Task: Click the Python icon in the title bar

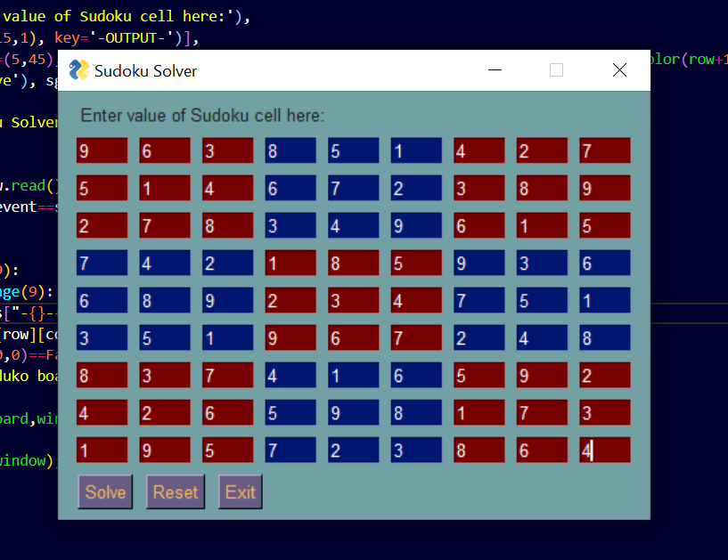Action: [x=78, y=70]
